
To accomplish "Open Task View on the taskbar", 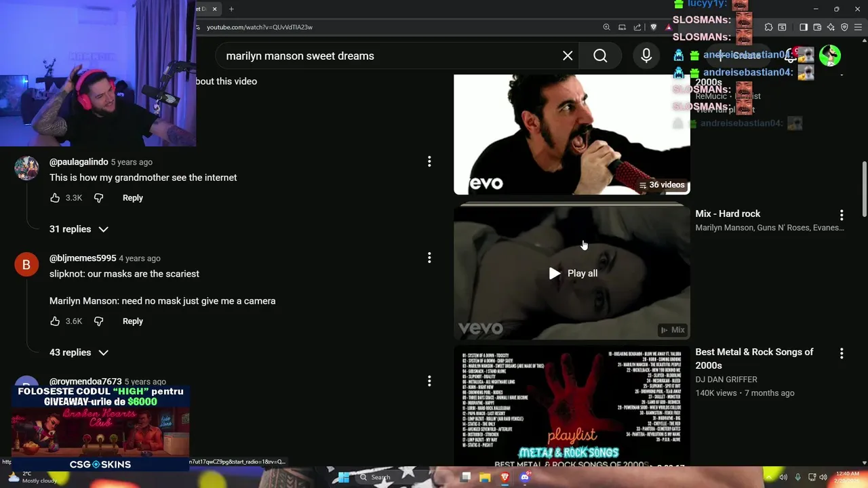I will (465, 477).
